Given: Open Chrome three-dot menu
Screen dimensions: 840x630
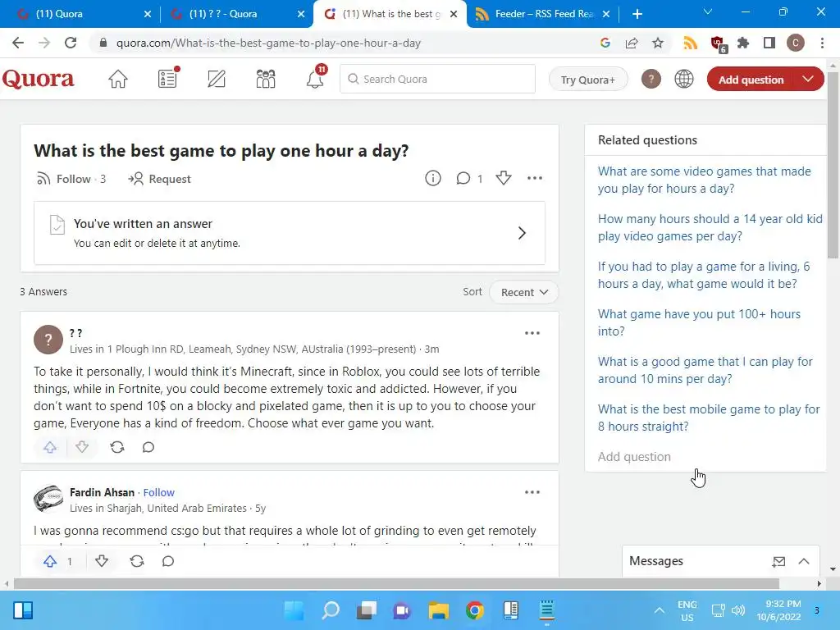Looking at the screenshot, I should click(x=822, y=43).
